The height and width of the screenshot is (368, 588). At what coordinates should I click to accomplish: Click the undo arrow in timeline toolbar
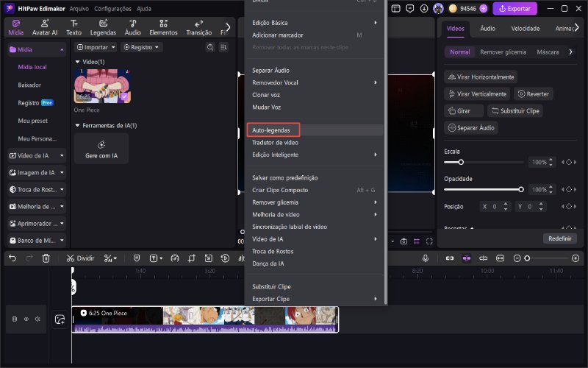click(x=12, y=258)
